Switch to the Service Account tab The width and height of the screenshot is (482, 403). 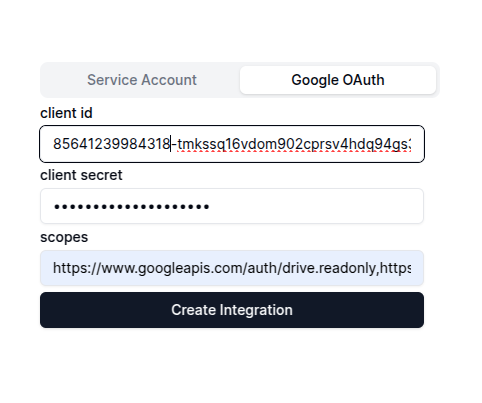click(142, 80)
